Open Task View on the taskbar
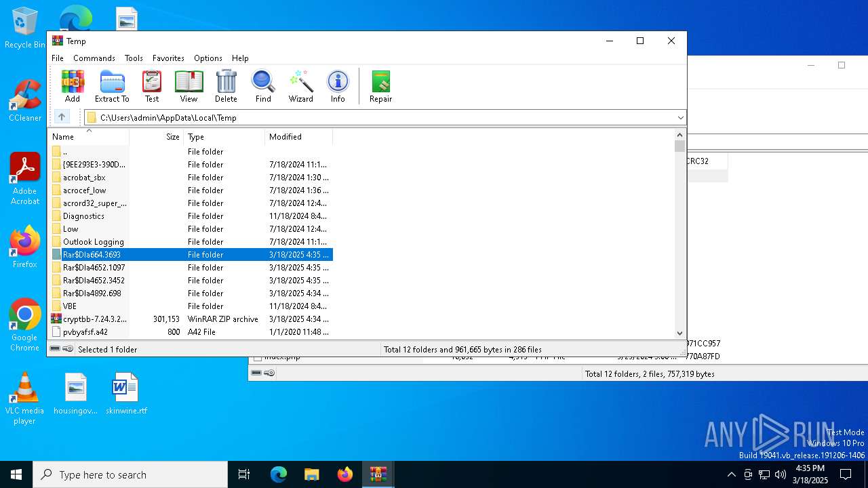 point(244,474)
